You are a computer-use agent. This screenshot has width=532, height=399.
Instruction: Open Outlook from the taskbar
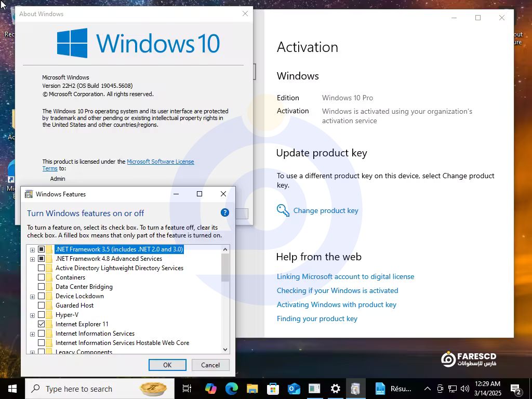(294, 389)
